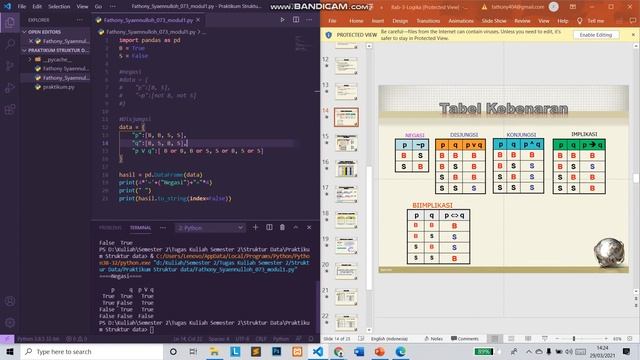The width and height of the screenshot is (640, 360).
Task: Open Manage gear in VS Code activity bar
Action: [x=10, y=322]
